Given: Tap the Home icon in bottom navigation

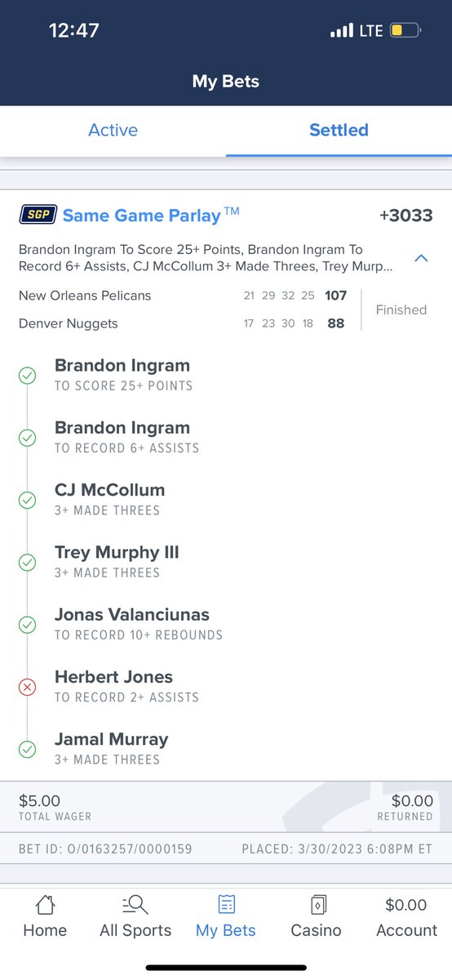Looking at the screenshot, I should pos(45,904).
